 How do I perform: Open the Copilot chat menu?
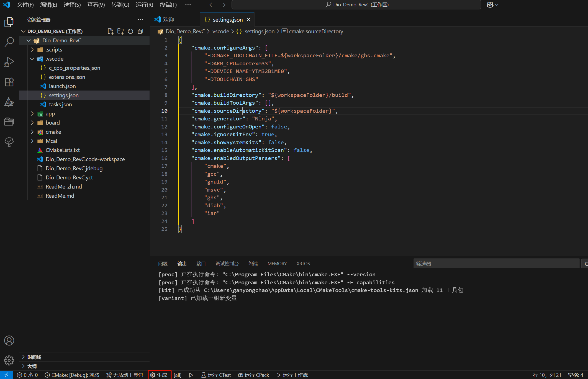[x=492, y=5]
